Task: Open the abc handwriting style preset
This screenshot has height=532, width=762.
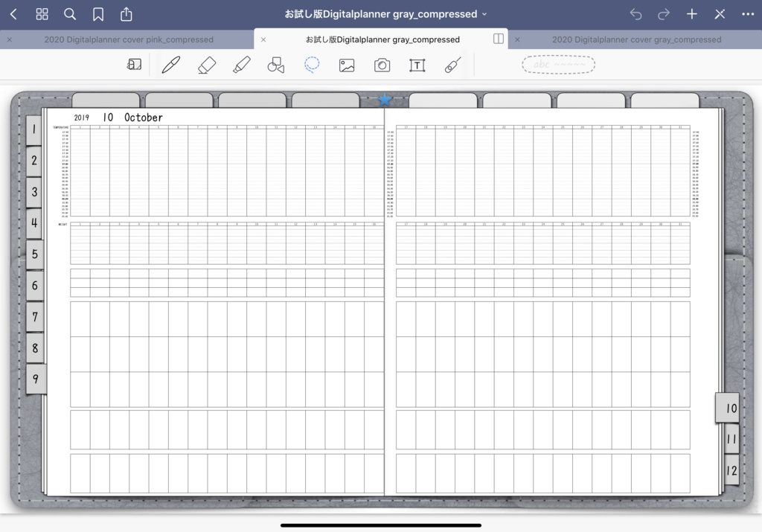Action: tap(558, 64)
